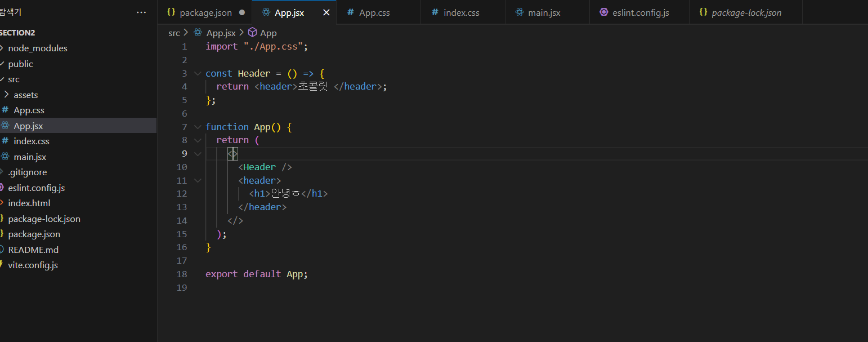Click line number 18 in the gutter
This screenshot has height=342, width=868.
pos(181,274)
